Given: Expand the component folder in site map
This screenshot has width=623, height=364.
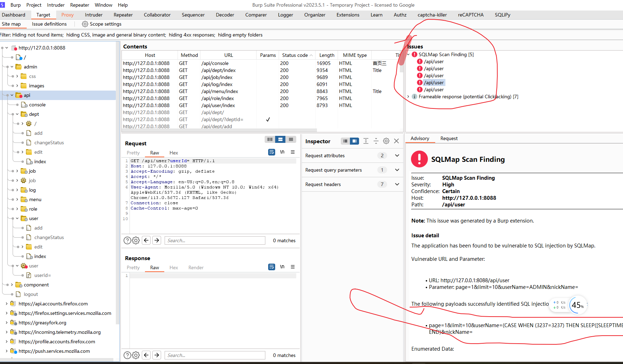Looking at the screenshot, I should (12, 285).
